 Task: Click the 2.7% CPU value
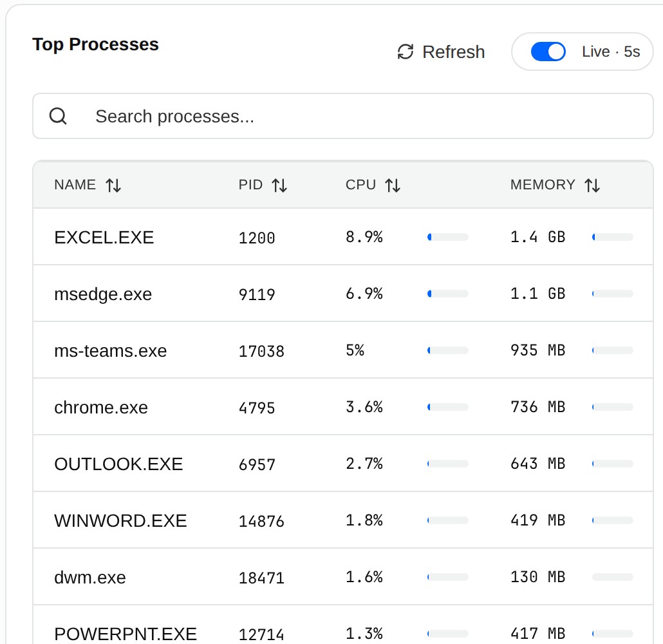click(364, 464)
